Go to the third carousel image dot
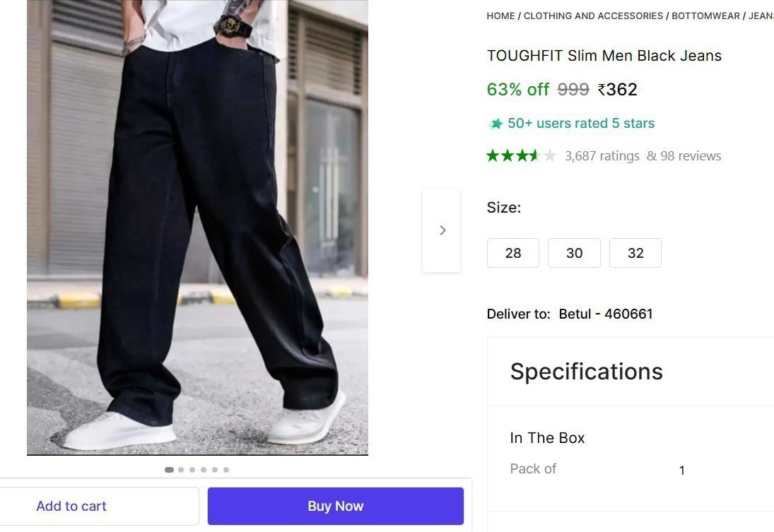 pos(192,470)
